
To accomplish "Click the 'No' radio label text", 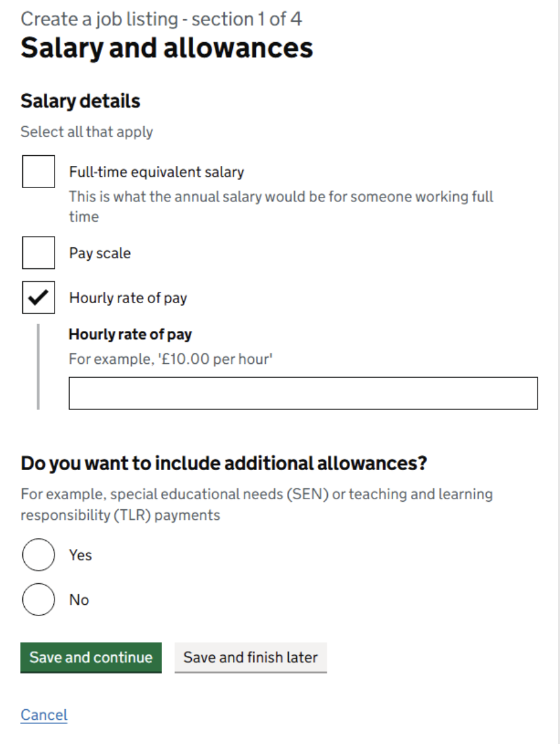I will [79, 599].
